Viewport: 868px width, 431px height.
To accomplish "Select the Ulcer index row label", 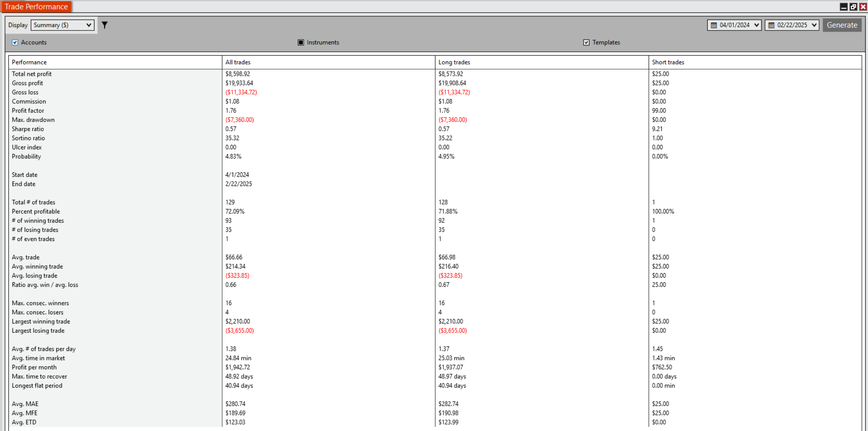I will (26, 147).
